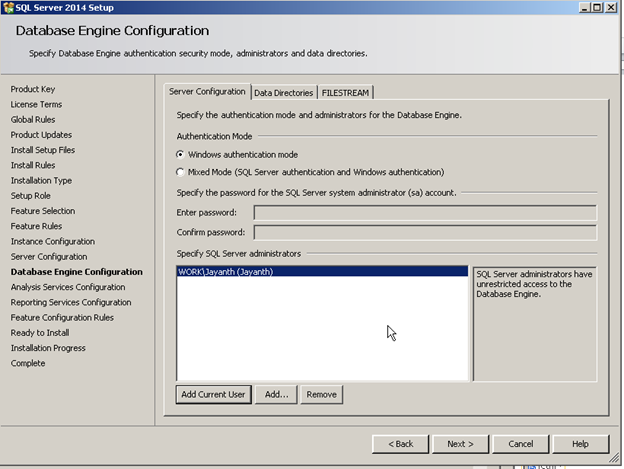Screen dimensions: 624x469
Task: Go back with the Back button
Action: coord(400,444)
